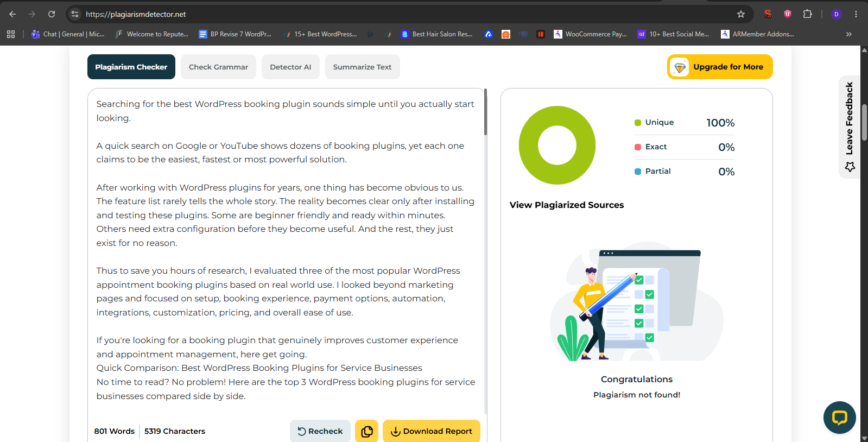The width and height of the screenshot is (868, 442).
Task: Open the Welcome to Repute bookmark
Action: [x=151, y=34]
